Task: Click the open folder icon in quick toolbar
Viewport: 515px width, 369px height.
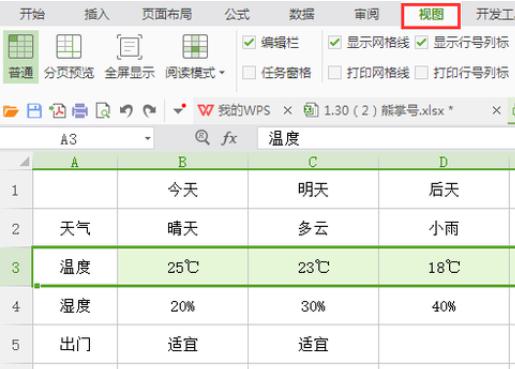Action: click(x=11, y=111)
